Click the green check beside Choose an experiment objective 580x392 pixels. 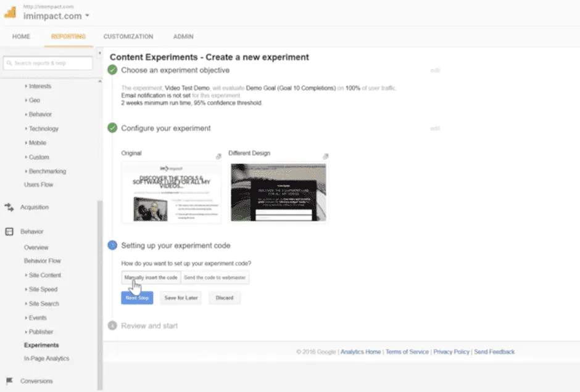(x=112, y=70)
